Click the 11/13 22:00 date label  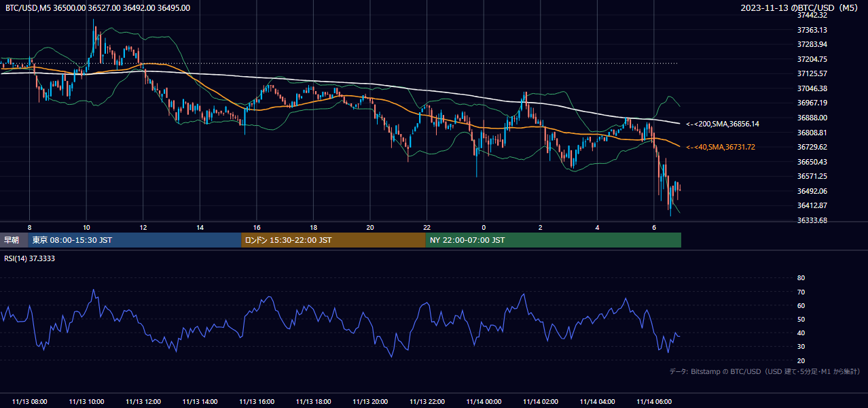tap(427, 402)
